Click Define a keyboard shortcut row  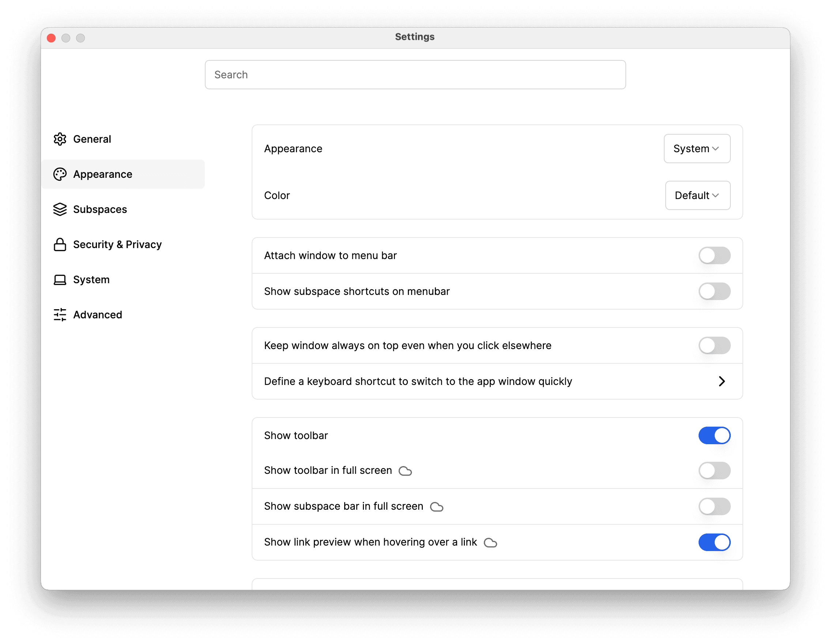coord(496,381)
